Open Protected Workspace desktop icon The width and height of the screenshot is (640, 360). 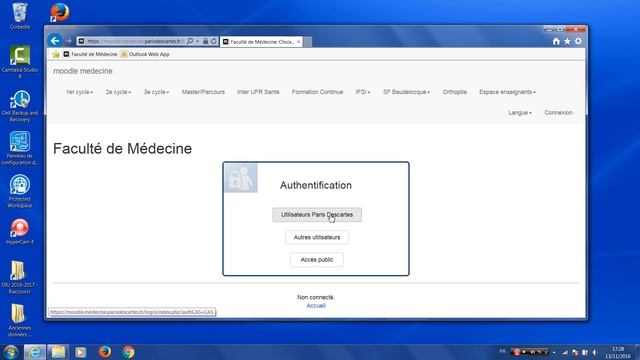(20, 191)
